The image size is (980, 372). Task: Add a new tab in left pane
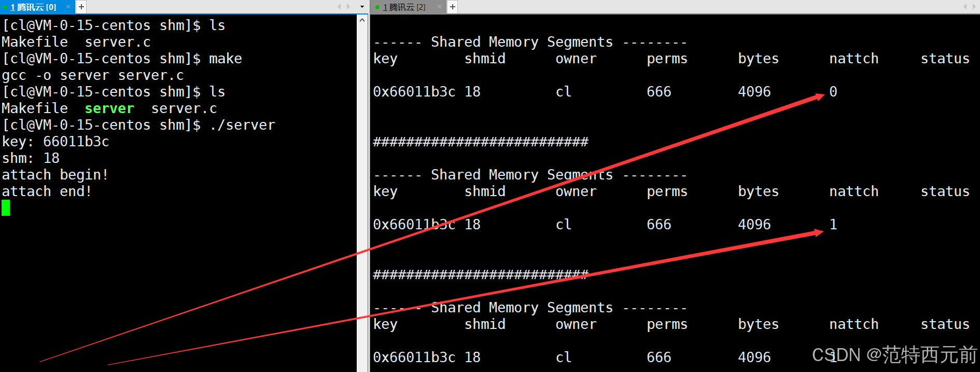pos(81,7)
